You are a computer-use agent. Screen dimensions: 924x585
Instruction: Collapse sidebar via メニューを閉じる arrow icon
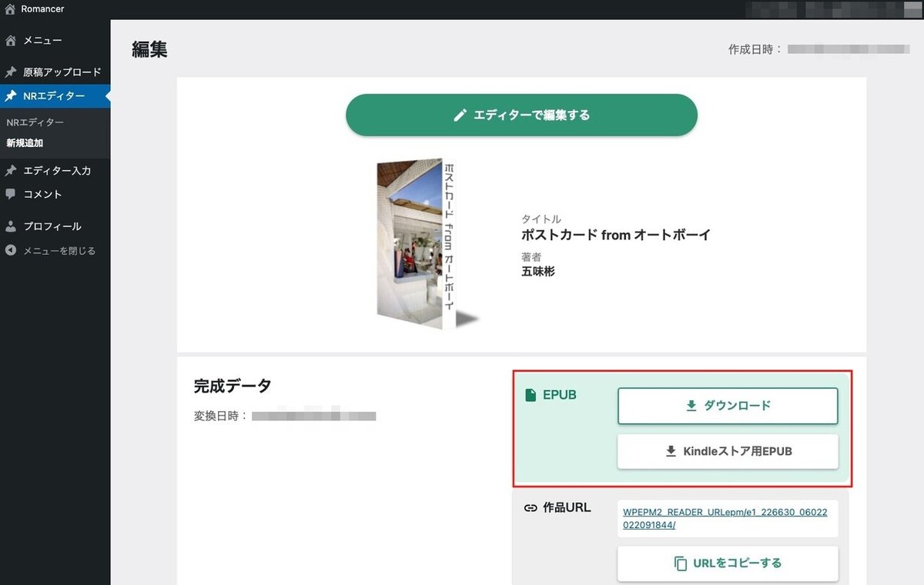(x=9, y=250)
